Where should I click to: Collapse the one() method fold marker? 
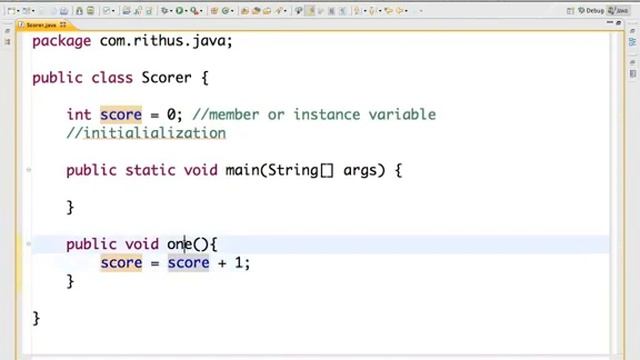(x=29, y=244)
